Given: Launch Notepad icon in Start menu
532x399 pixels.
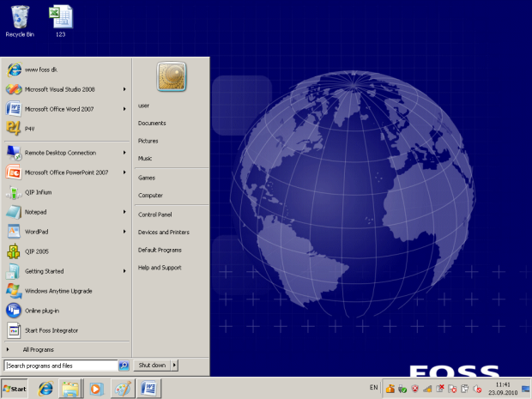Looking at the screenshot, I should point(14,212).
